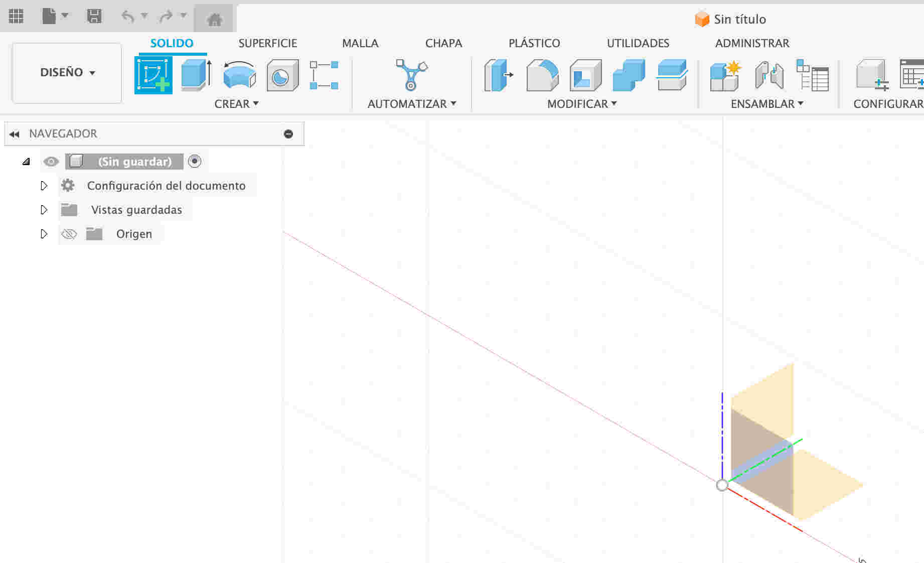Open the Automated Modeling tool

(x=411, y=75)
